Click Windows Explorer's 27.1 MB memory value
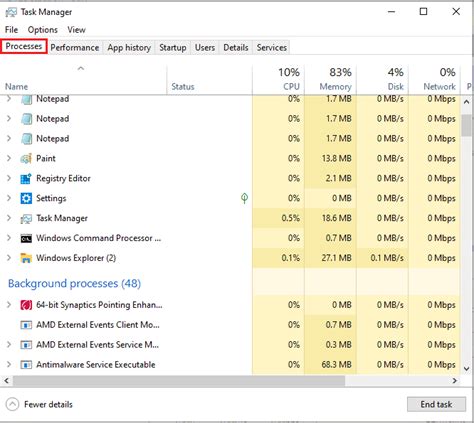The width and height of the screenshot is (474, 423). [x=337, y=258]
